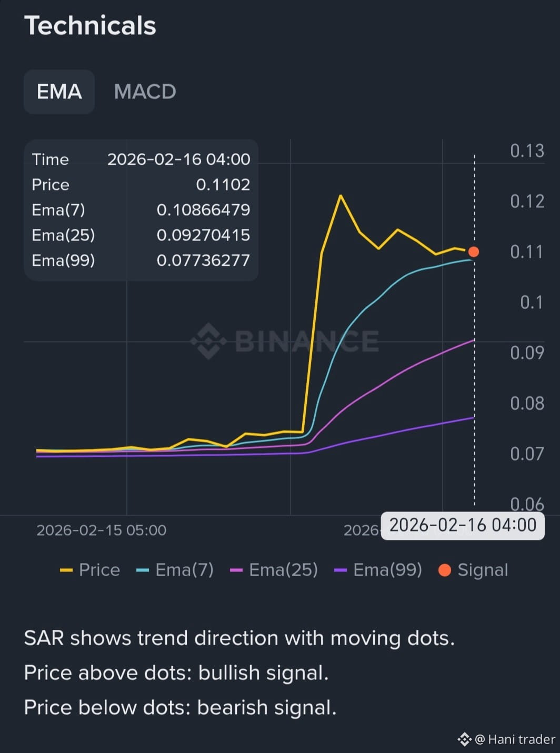
Task: Toggle the Price series in legend
Action: click(x=90, y=570)
